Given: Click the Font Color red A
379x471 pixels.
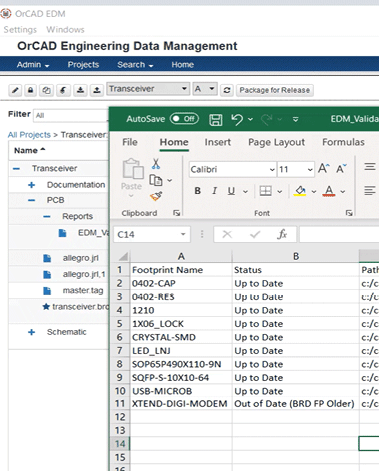Looking at the screenshot, I should click(x=329, y=191).
